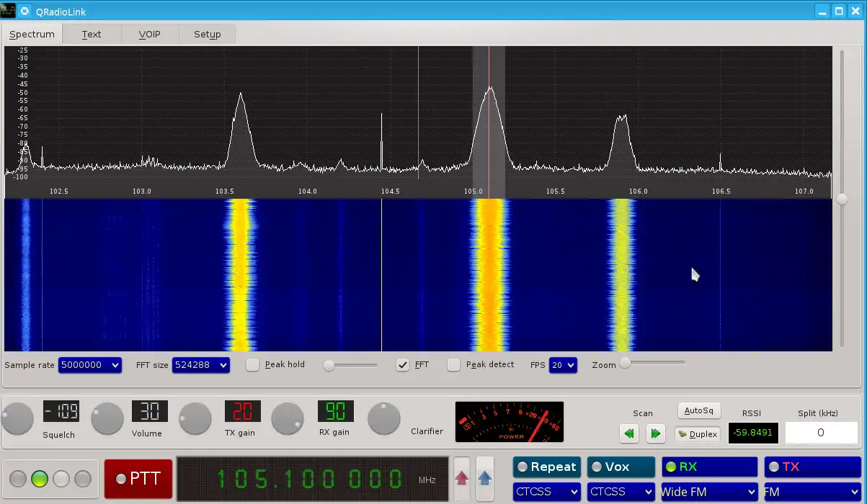Click the TX gain knob
The width and height of the screenshot is (867, 504).
[195, 418]
